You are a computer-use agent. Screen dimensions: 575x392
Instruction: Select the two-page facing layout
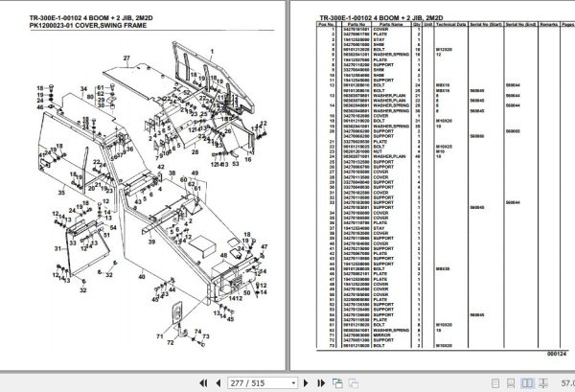tap(527, 383)
